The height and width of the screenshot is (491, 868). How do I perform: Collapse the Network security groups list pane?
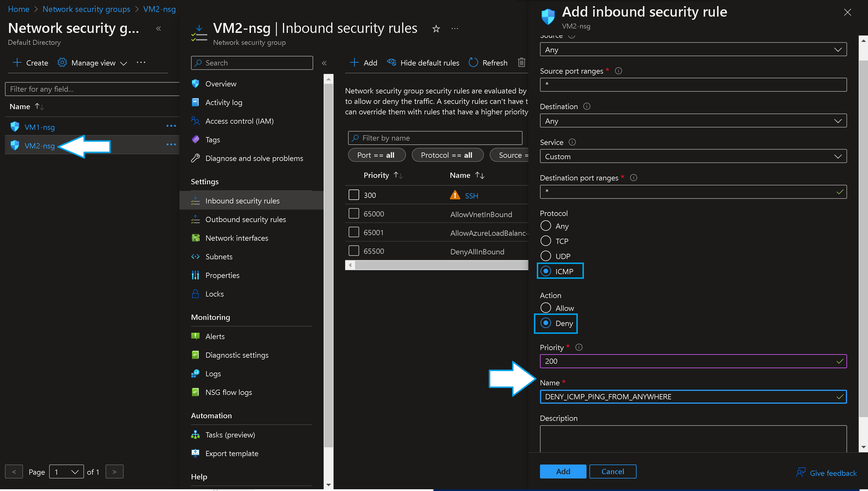[x=158, y=29]
